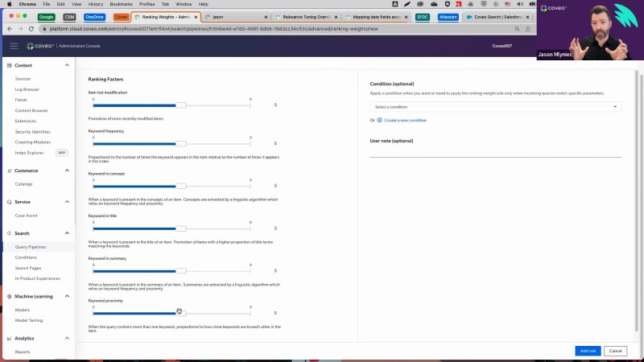Click the share icon in address bar
The image size is (644, 362).
click(x=528, y=29)
